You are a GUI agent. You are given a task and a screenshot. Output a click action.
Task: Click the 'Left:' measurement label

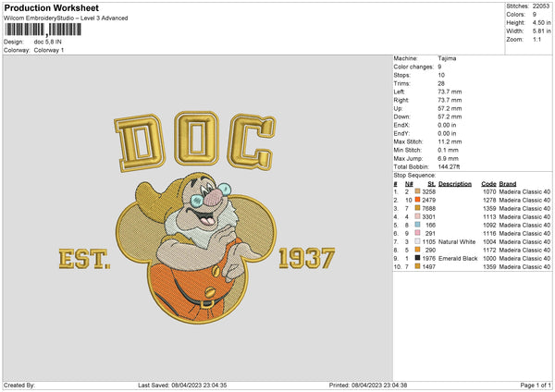click(x=399, y=92)
